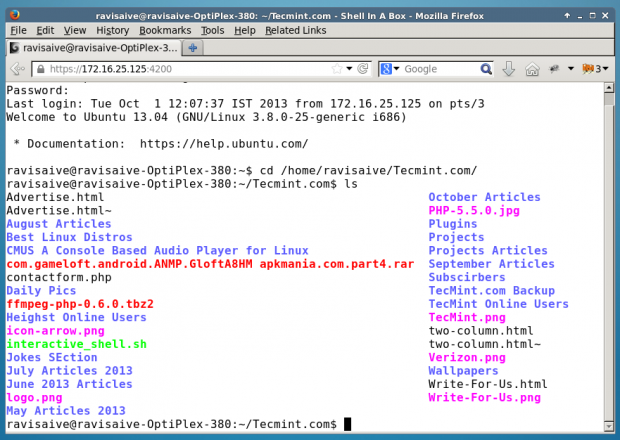Open the Related Links menu
The image size is (620, 440).
(x=295, y=30)
